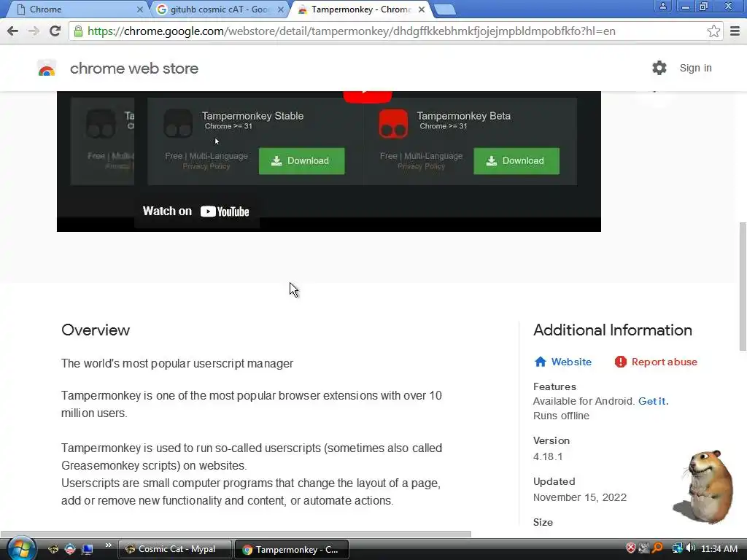Viewport: 747px width, 560px height.
Task: Click the round red-white-blue quick launch icon
Action: tap(70, 549)
